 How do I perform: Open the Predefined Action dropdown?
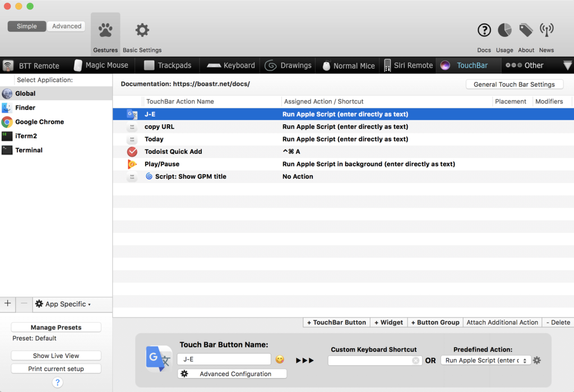[486, 361]
